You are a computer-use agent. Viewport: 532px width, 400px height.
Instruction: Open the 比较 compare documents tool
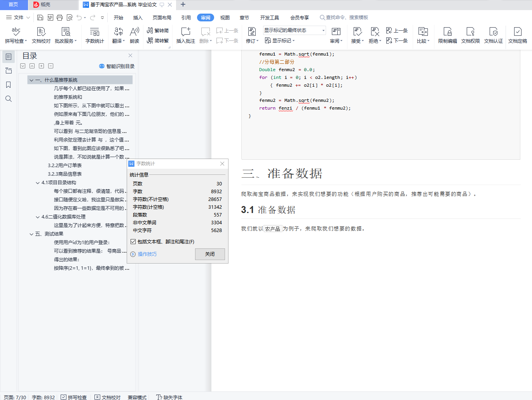(x=423, y=35)
